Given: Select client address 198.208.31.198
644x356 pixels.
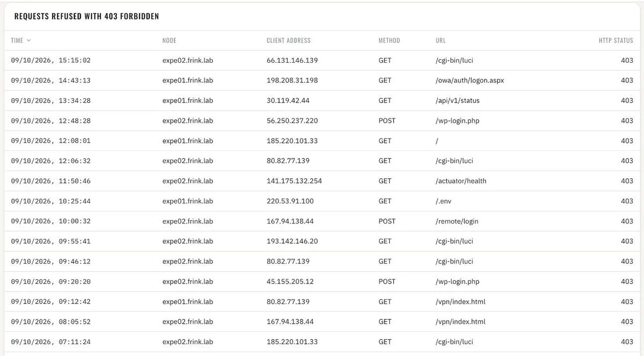Looking at the screenshot, I should click(292, 81).
